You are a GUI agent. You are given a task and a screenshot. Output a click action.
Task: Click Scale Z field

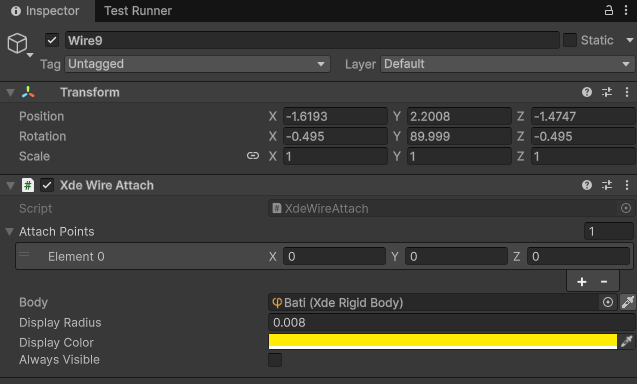click(583, 156)
